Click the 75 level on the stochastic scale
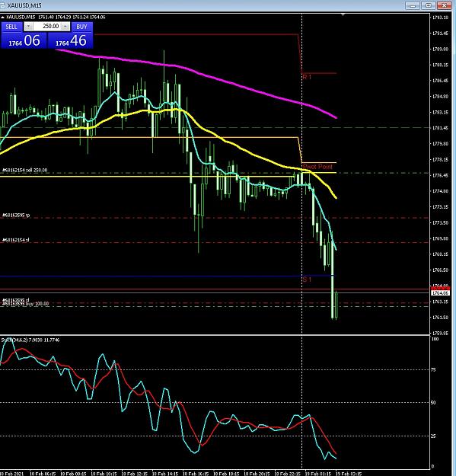Screen dimensions: 456x476 coord(434,369)
